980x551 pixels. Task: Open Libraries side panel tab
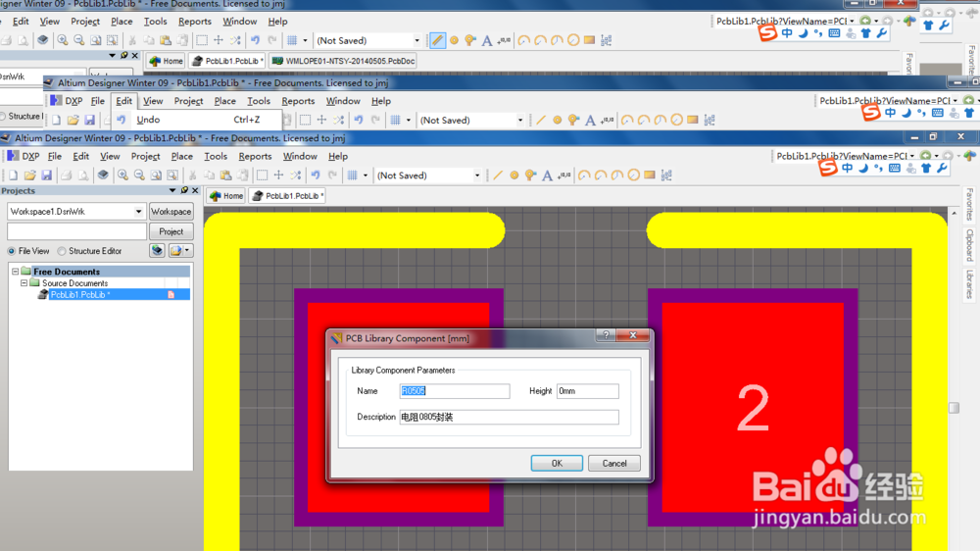(x=969, y=284)
